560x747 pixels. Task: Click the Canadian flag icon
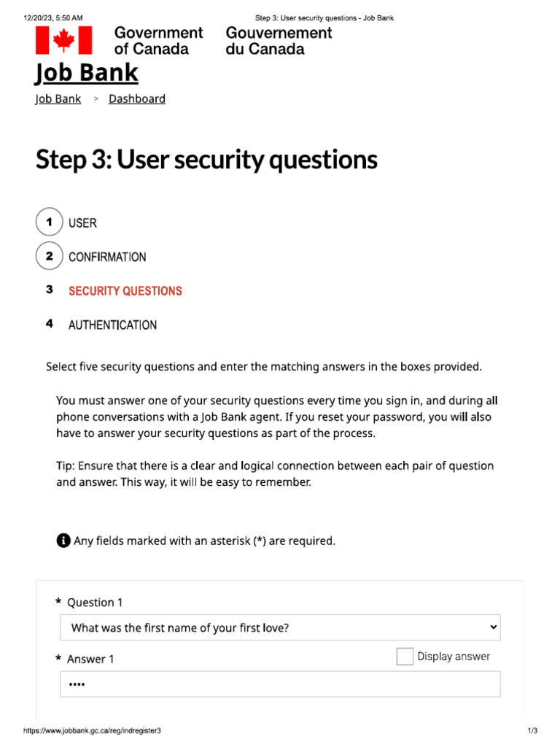coord(64,40)
